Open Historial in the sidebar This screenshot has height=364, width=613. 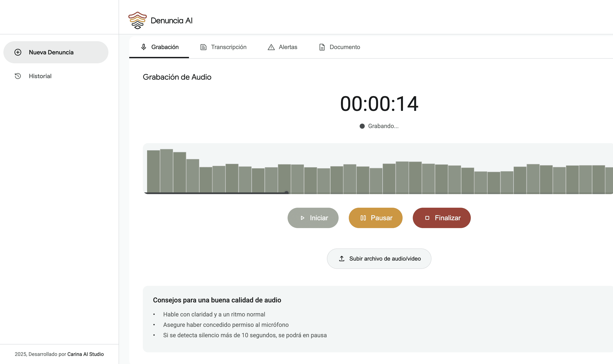click(40, 76)
